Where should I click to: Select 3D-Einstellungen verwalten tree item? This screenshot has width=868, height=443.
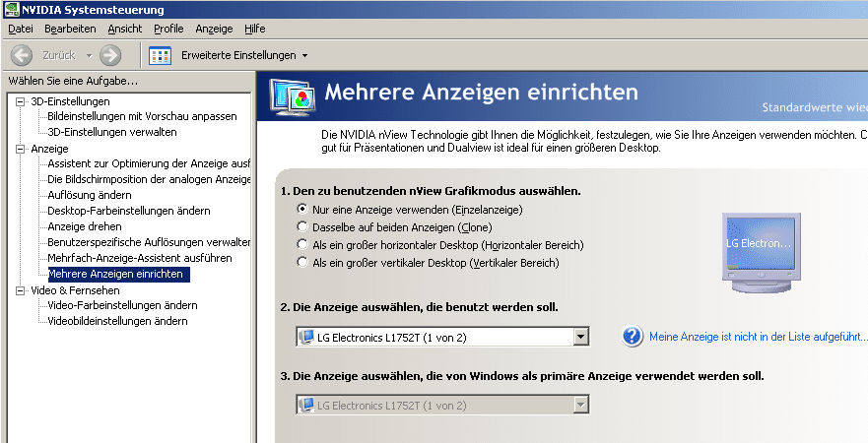point(112,132)
